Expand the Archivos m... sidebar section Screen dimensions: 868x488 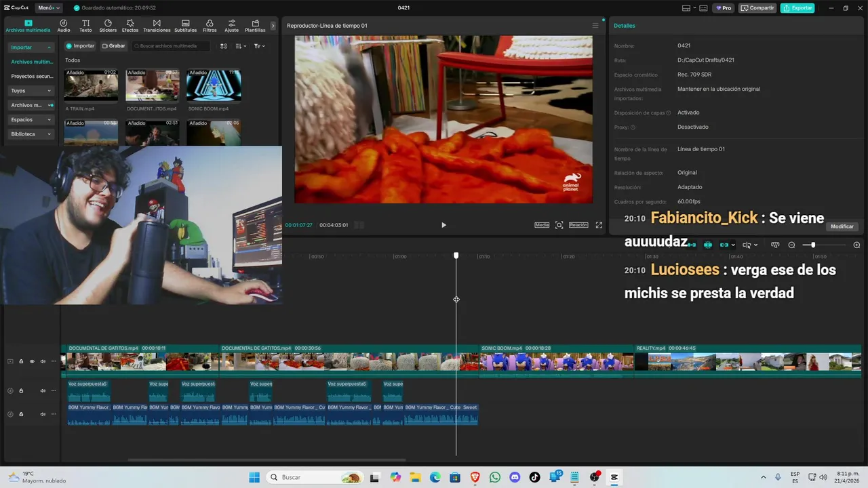click(31, 105)
